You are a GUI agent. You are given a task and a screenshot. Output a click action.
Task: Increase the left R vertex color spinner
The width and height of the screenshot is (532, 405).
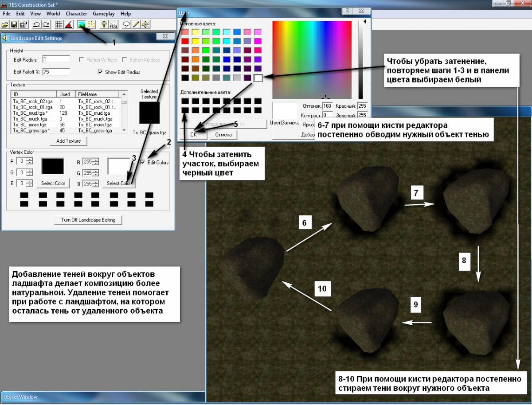(29, 159)
